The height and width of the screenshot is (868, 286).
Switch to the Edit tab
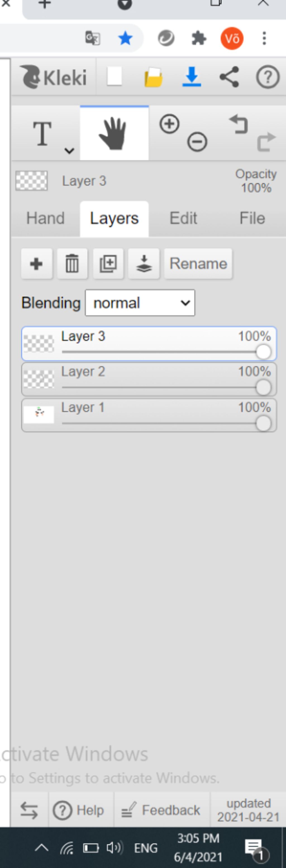tap(183, 218)
